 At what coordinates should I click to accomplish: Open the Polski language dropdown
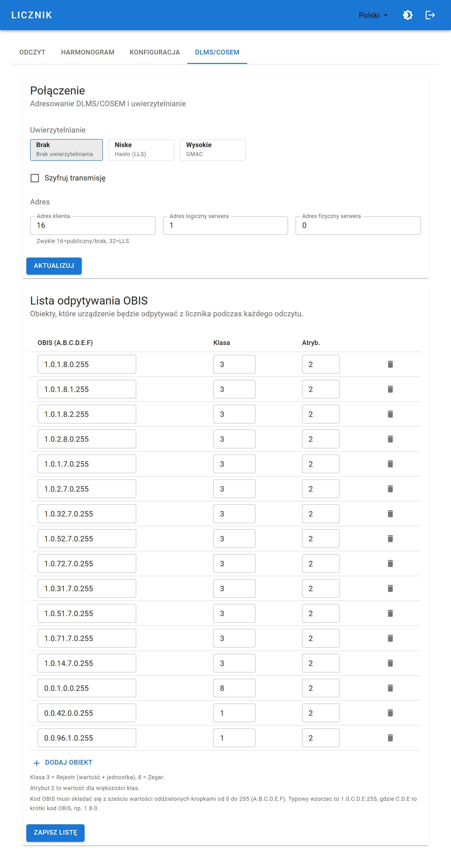373,15
